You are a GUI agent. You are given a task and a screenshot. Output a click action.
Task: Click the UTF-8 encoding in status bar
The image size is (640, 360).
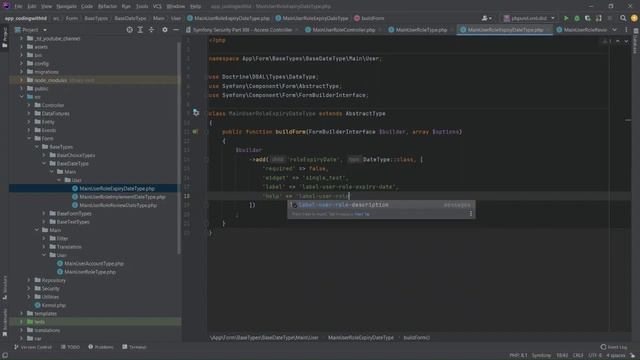[595, 356]
